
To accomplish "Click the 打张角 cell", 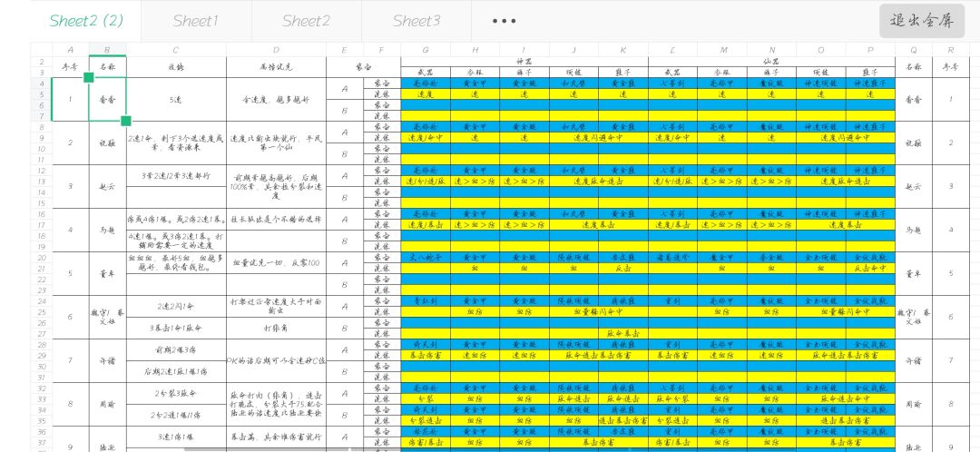I will (x=276, y=329).
